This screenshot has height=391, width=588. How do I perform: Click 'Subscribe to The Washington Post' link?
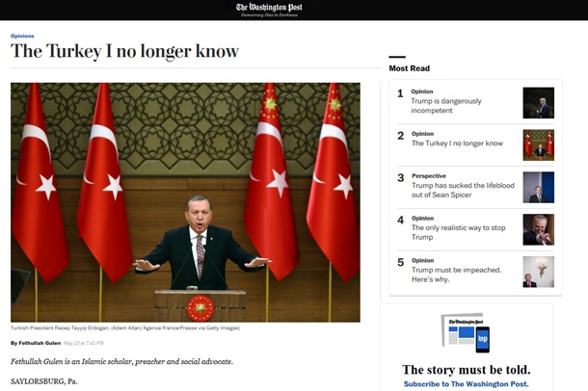tap(466, 384)
